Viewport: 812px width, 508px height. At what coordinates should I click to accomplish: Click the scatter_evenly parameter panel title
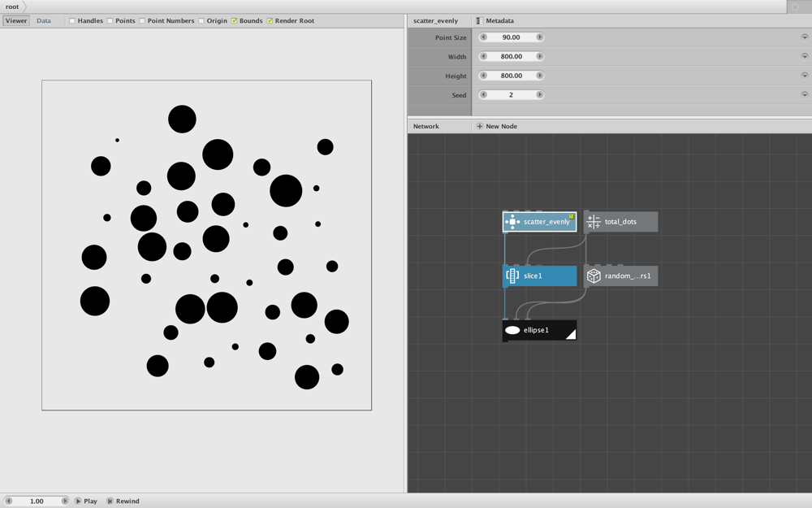pos(435,21)
